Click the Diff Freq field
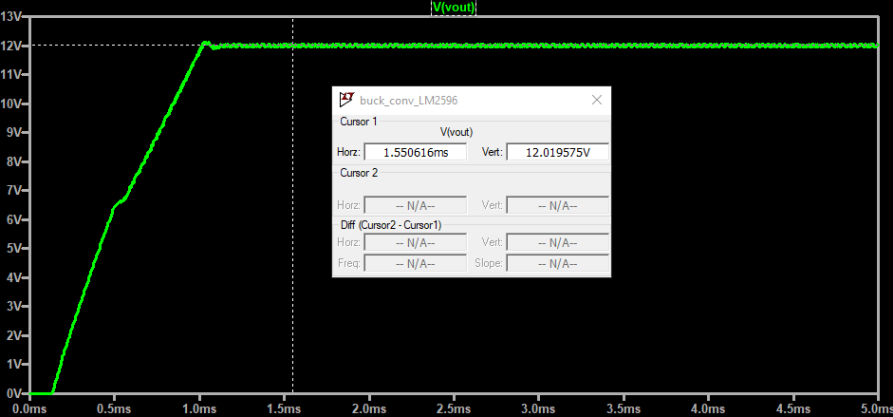The image size is (893, 417). [x=415, y=264]
